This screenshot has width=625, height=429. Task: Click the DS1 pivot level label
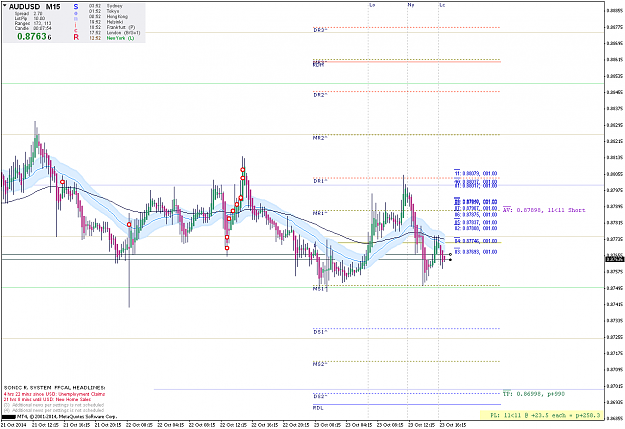[x=320, y=332]
